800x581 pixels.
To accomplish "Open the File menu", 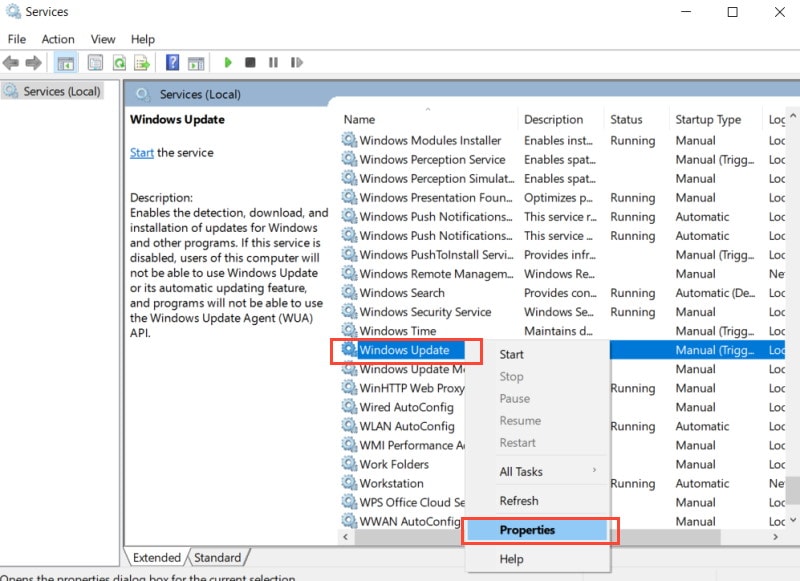I will tap(17, 39).
